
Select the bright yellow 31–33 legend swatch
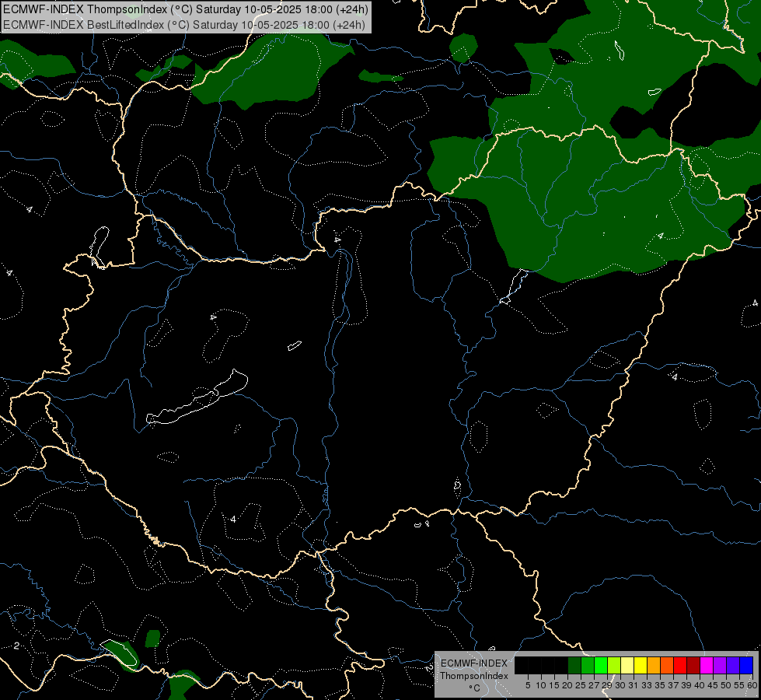point(641,665)
